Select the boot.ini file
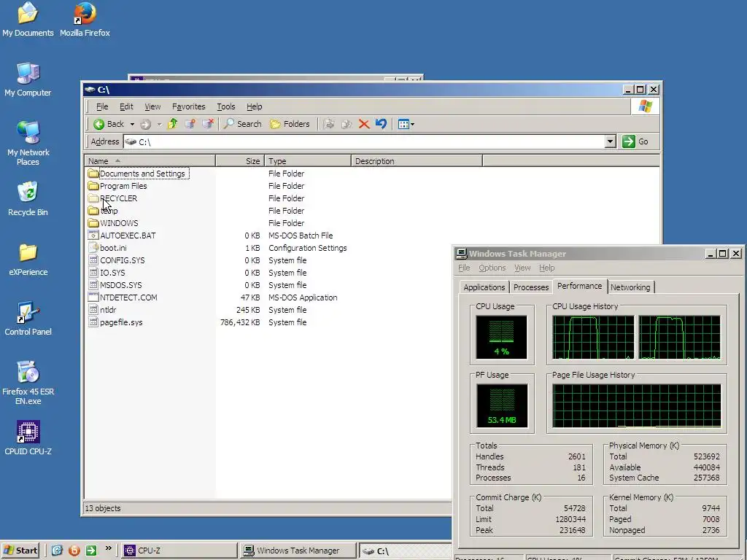This screenshot has height=560, width=747. point(108,248)
